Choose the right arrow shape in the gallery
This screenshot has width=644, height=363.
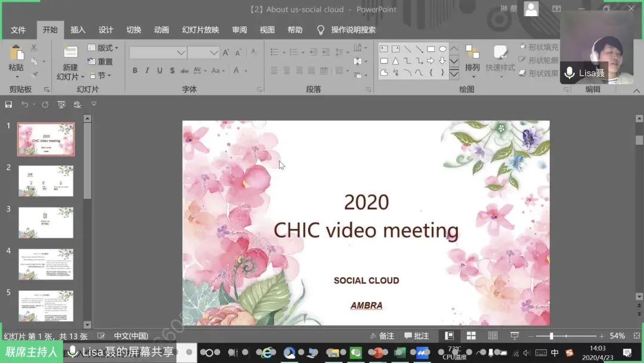pos(431,61)
